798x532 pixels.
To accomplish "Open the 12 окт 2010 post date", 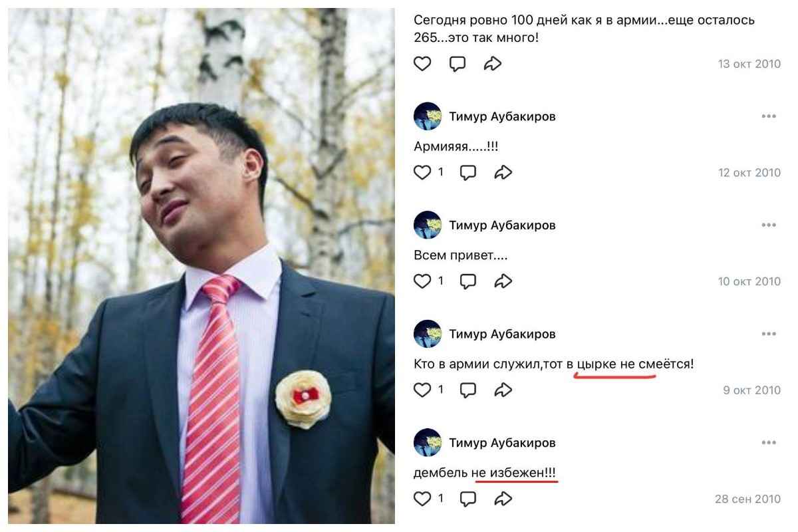I will coord(749,173).
